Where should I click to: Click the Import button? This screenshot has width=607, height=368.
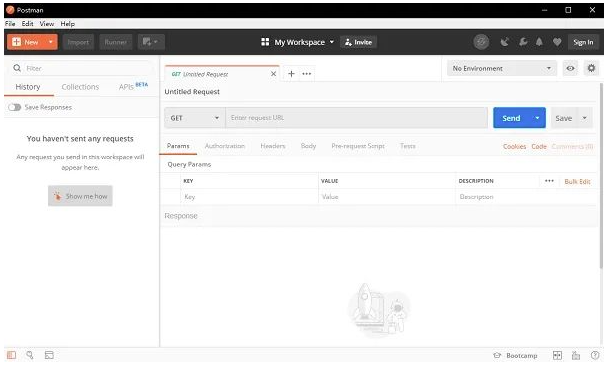[78, 42]
